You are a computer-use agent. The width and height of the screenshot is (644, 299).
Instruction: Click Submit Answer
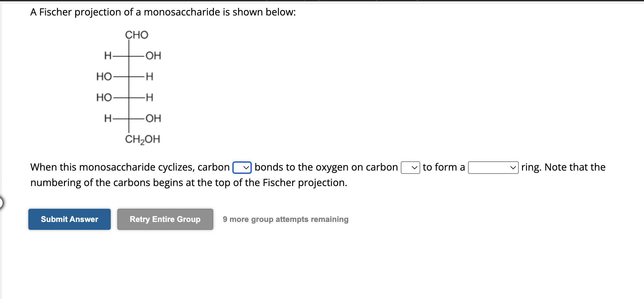69,219
